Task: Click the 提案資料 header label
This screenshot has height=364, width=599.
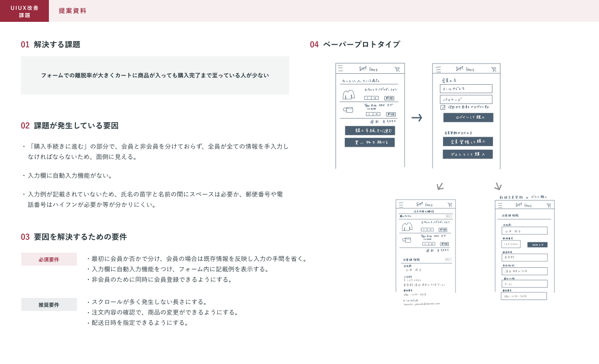Action: click(x=72, y=11)
